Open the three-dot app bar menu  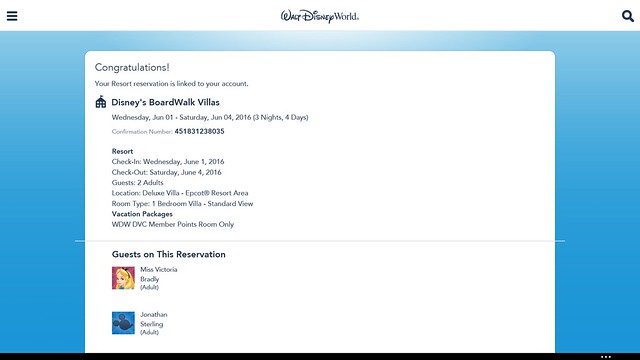point(606,357)
